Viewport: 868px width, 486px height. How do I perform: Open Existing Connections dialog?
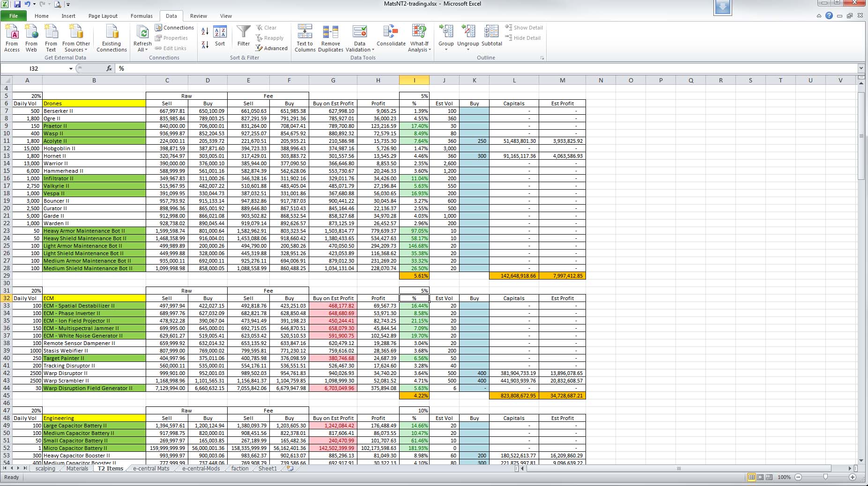(x=111, y=38)
